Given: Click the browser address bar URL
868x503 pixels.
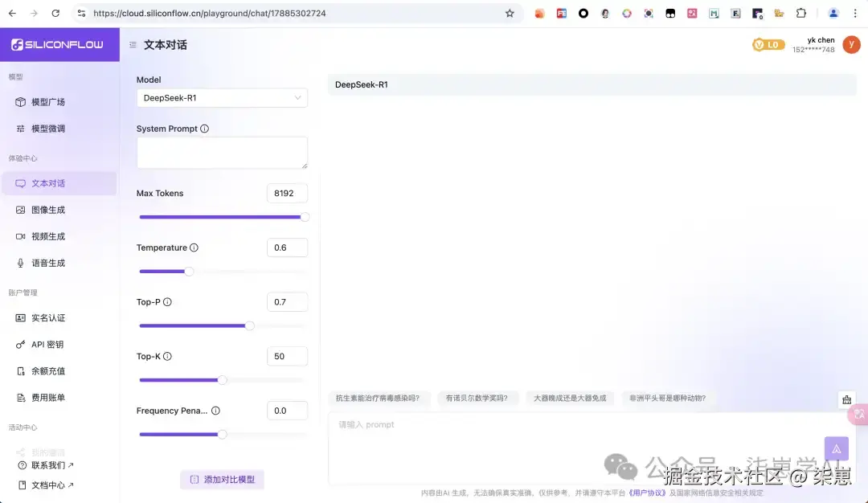Looking at the screenshot, I should (209, 14).
